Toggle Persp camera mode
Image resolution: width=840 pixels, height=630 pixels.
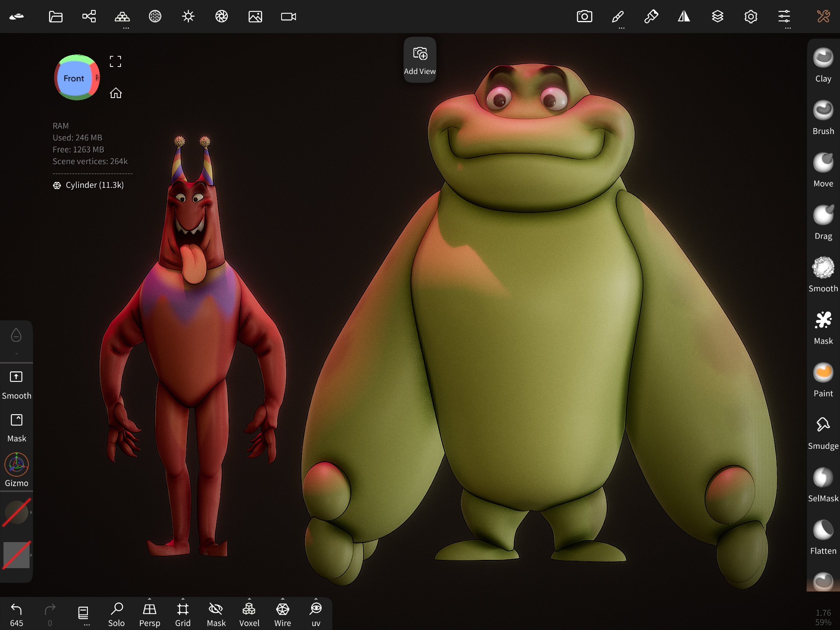(150, 614)
